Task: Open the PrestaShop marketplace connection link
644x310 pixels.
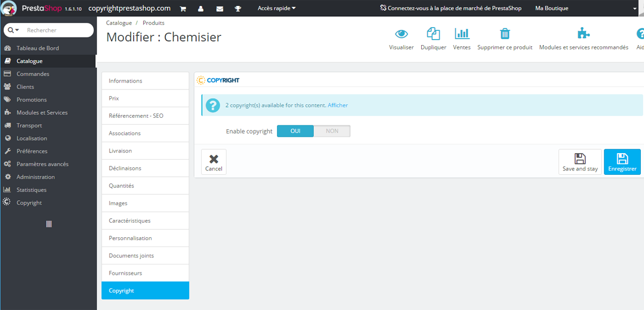Action: pyautogui.click(x=450, y=8)
